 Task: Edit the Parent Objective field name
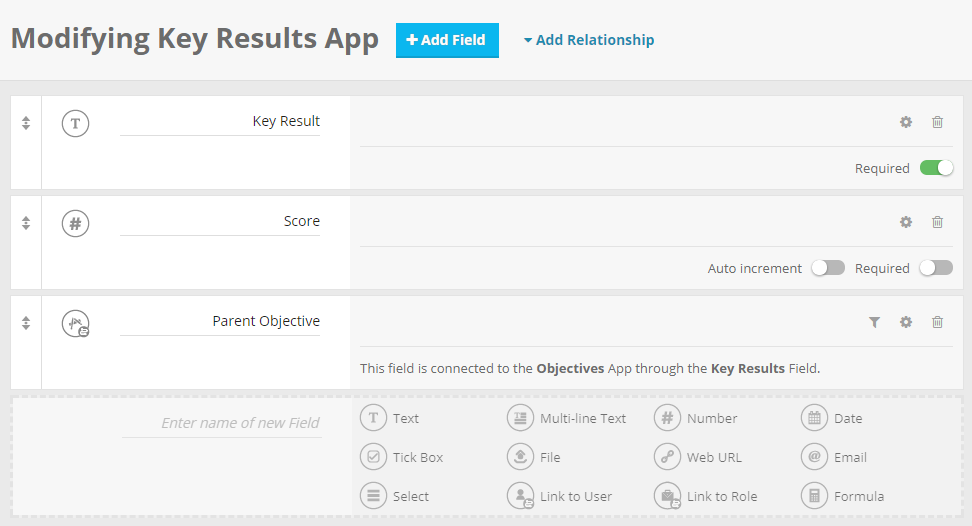220,322
